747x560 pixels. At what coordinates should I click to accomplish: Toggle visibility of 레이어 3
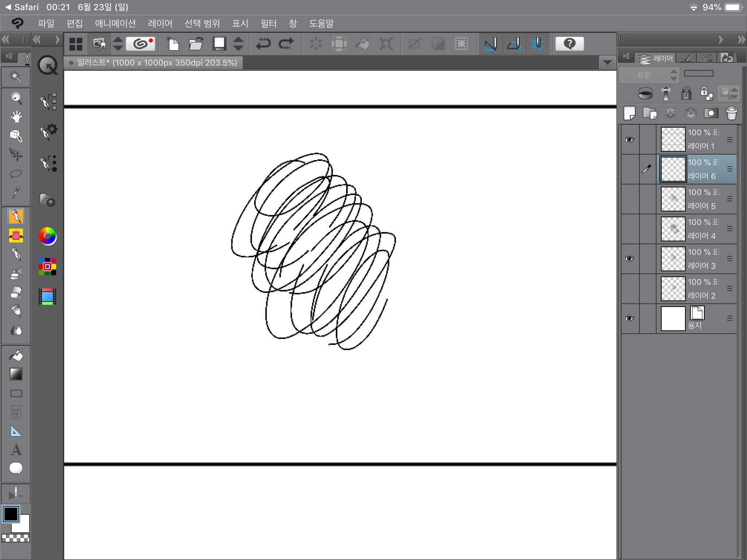pyautogui.click(x=630, y=258)
